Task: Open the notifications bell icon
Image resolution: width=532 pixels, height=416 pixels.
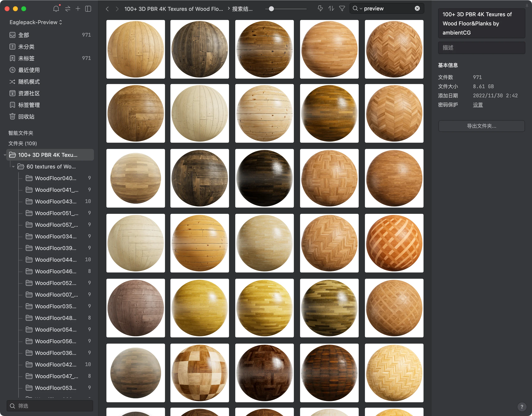Action: (x=56, y=9)
